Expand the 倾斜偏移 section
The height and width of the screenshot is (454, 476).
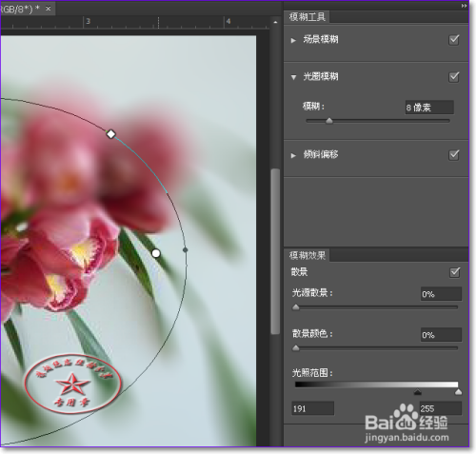[x=293, y=155]
